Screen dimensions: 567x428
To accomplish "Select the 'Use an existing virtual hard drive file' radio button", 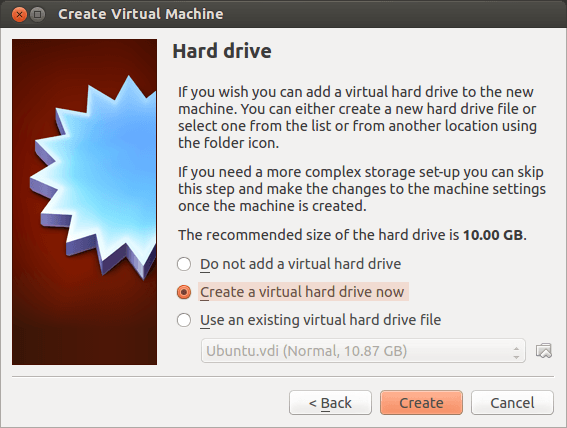I will (184, 320).
